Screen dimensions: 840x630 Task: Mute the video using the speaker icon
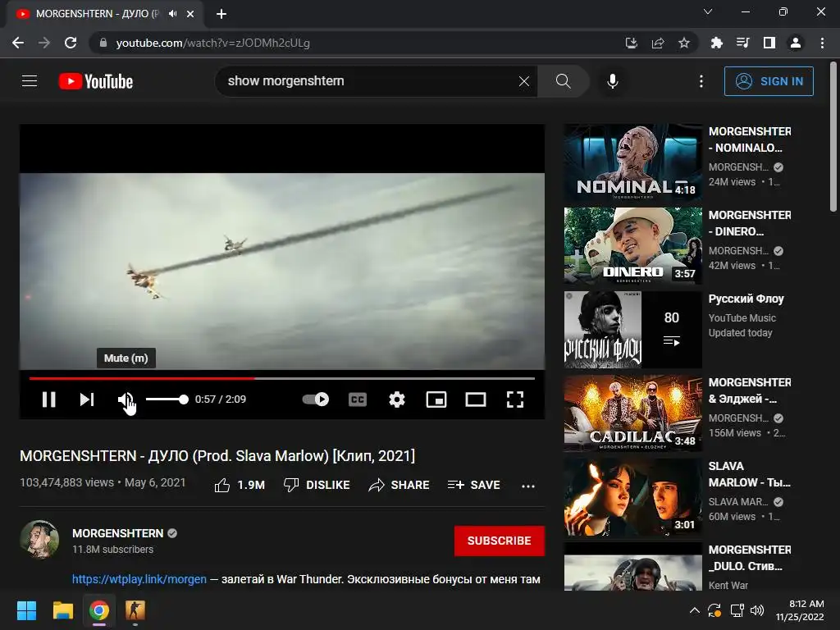(126, 399)
